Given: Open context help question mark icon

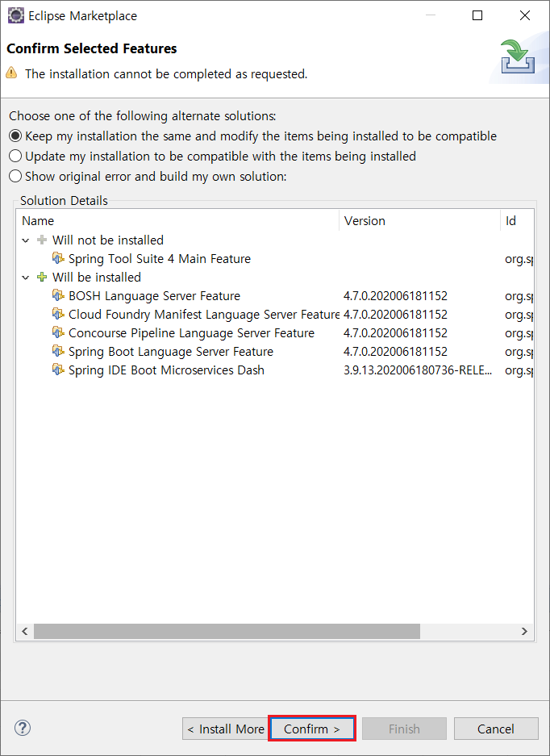Looking at the screenshot, I should pyautogui.click(x=23, y=728).
